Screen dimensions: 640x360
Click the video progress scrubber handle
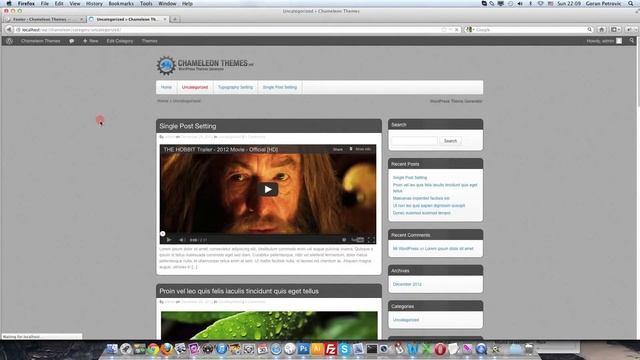[162, 233]
